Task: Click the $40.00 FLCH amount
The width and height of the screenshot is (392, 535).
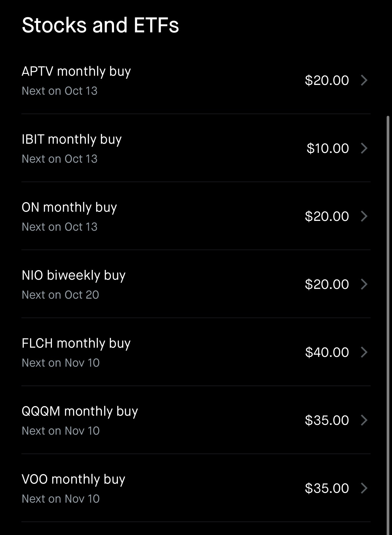Action: pos(327,352)
